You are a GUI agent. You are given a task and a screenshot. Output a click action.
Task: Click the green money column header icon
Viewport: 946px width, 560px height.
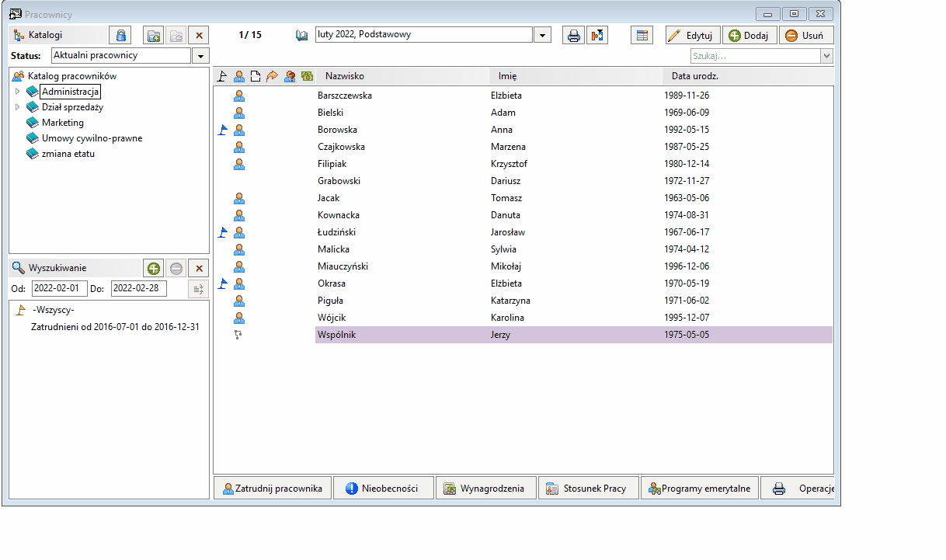[x=307, y=76]
